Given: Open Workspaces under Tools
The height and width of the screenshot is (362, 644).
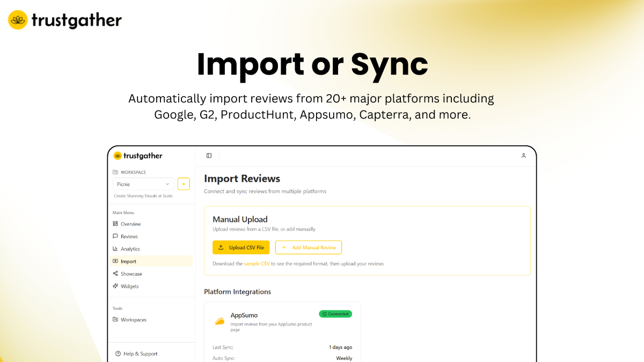Looking at the screenshot, I should 133,320.
